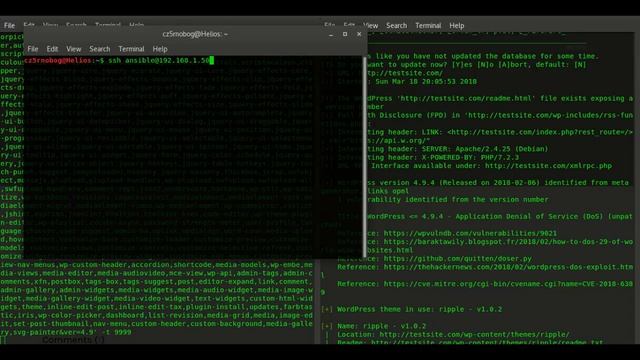The height and width of the screenshot is (360, 640).
Task: Click the 'version 4.9.4 (Released on 2018-02-06)' line
Action: tap(498, 183)
